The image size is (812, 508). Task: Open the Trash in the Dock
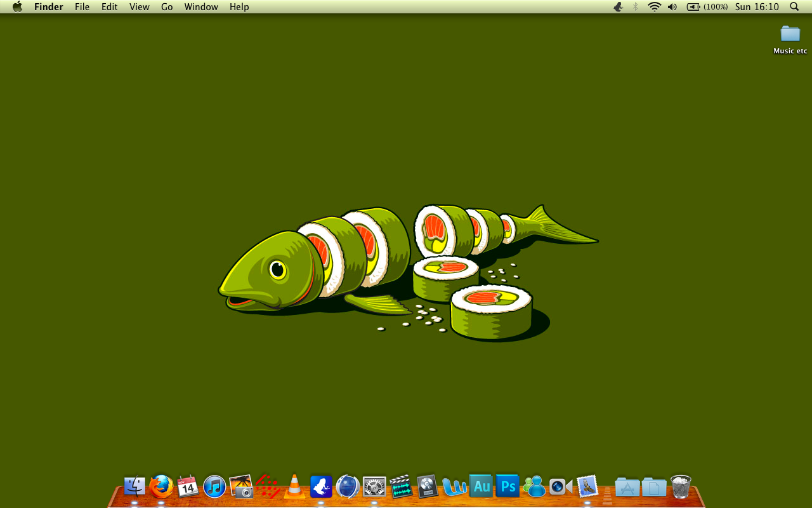(x=681, y=487)
